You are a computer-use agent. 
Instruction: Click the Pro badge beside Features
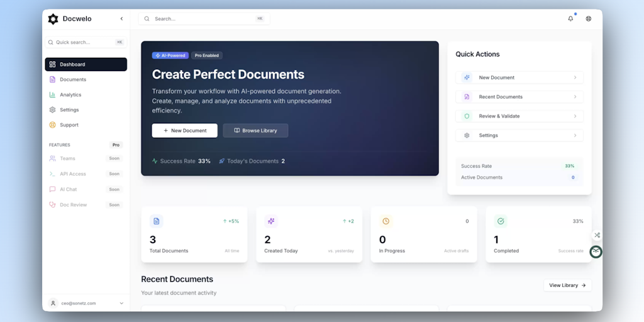click(x=116, y=145)
